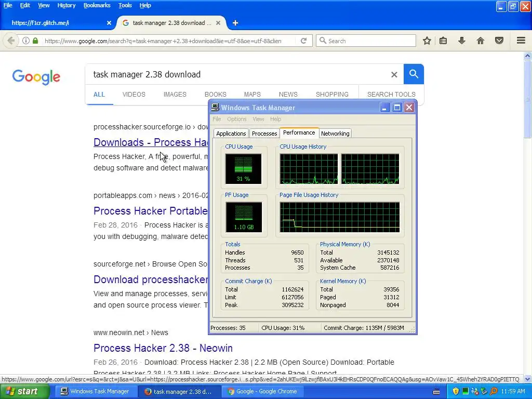This screenshot has width=532, height=399.
Task: Open the Downloads - Process Hacker result link
Action: (x=151, y=142)
